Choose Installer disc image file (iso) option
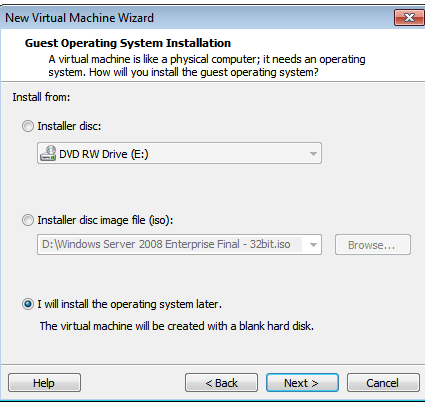Viewport: 425px width, 402px height. (28, 220)
